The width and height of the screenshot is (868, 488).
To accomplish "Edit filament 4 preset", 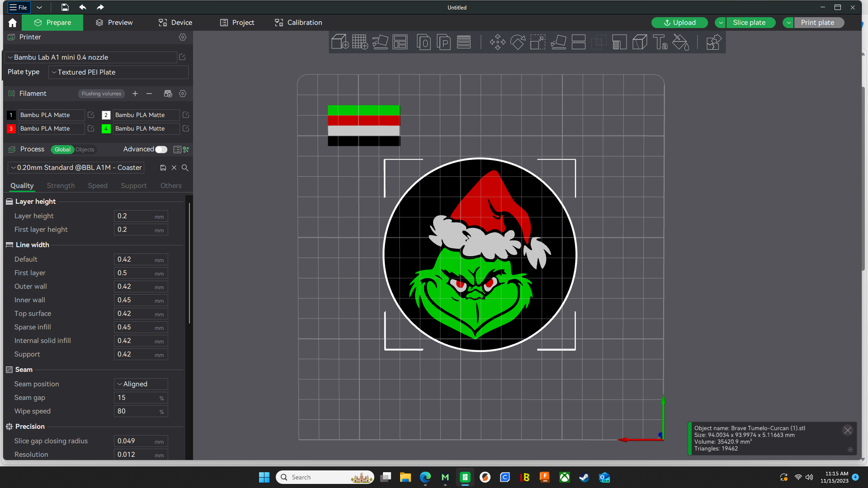I will (186, 129).
